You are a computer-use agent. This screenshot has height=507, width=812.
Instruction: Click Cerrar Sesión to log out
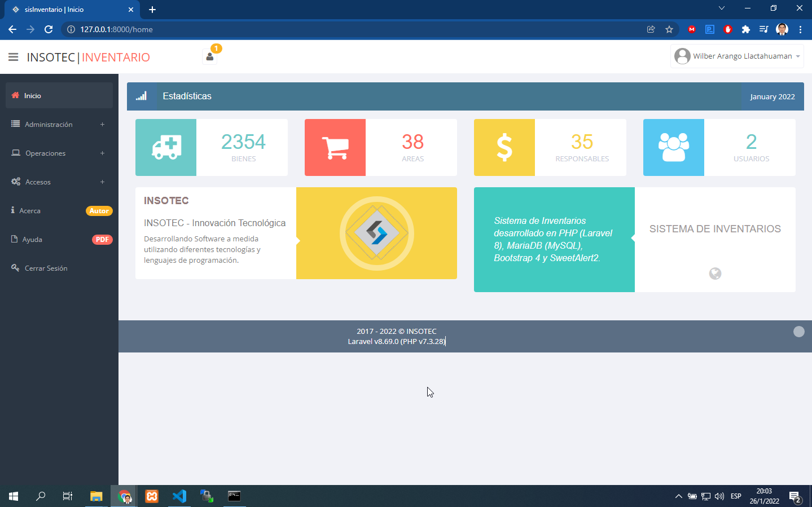tap(46, 268)
